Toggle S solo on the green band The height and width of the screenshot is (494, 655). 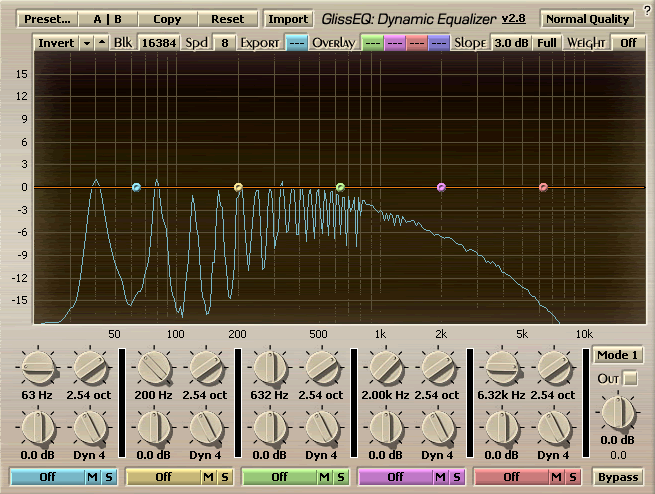click(x=341, y=477)
